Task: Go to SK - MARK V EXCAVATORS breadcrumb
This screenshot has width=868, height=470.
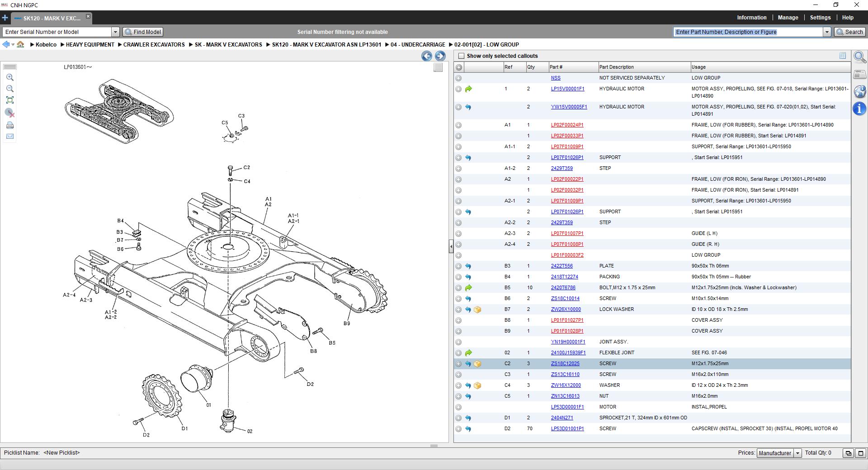Action: coord(228,45)
